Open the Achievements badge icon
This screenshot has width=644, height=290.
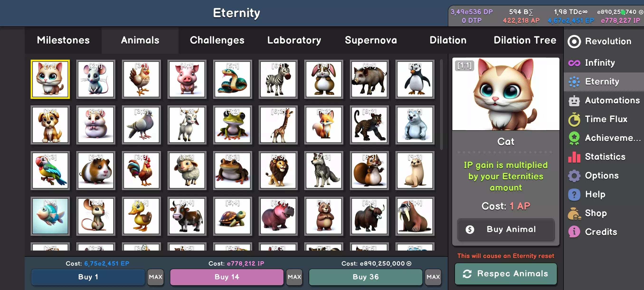coord(574,138)
